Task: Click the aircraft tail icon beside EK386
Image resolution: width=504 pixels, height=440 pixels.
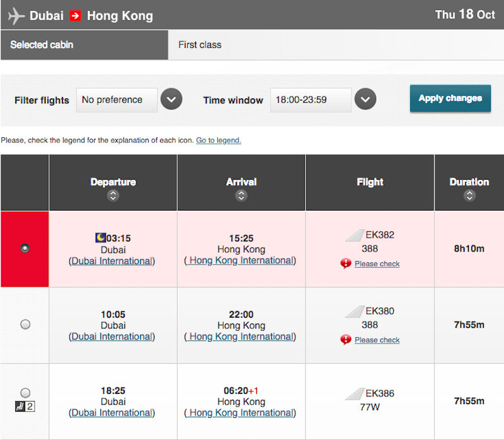Action: (x=355, y=394)
